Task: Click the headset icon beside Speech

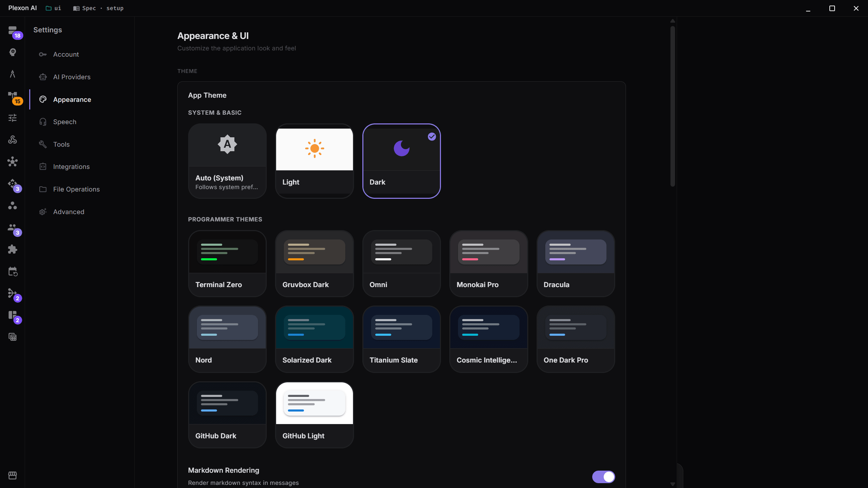Action: [x=43, y=122]
